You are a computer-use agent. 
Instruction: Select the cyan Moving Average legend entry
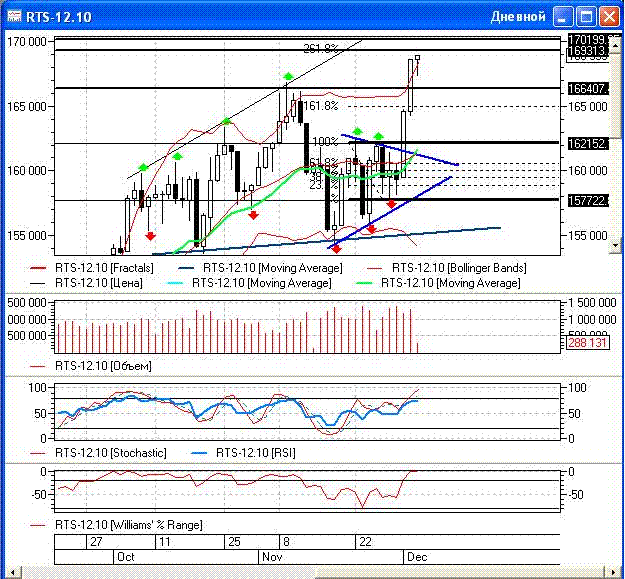point(249,283)
